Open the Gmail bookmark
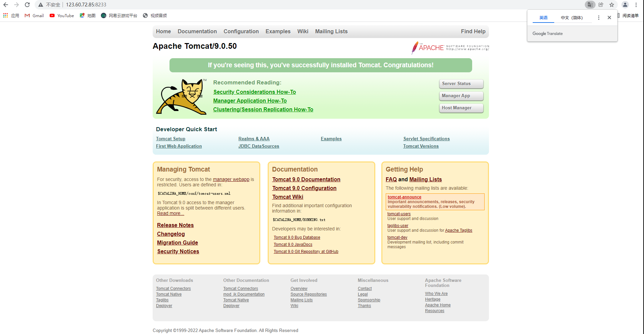 (34, 15)
